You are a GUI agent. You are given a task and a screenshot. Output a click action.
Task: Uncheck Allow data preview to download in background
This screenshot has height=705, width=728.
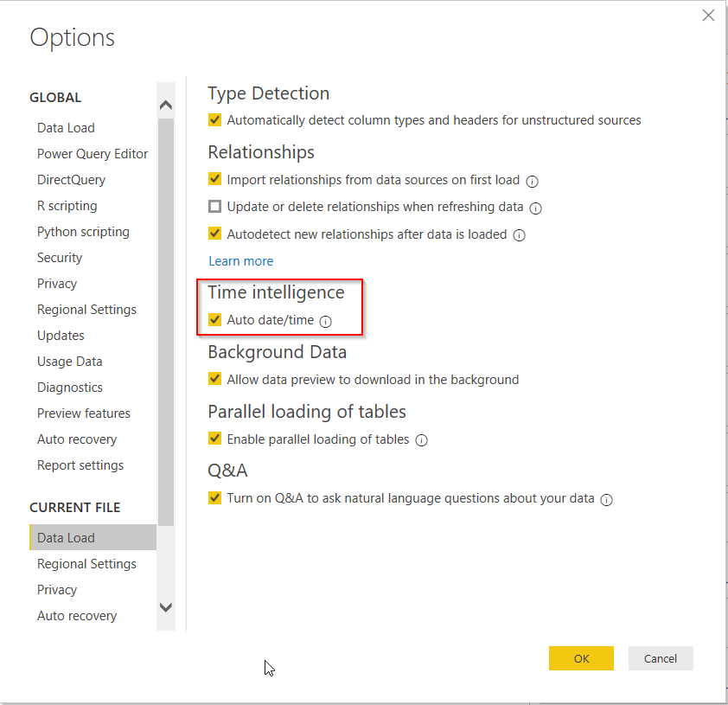[214, 379]
